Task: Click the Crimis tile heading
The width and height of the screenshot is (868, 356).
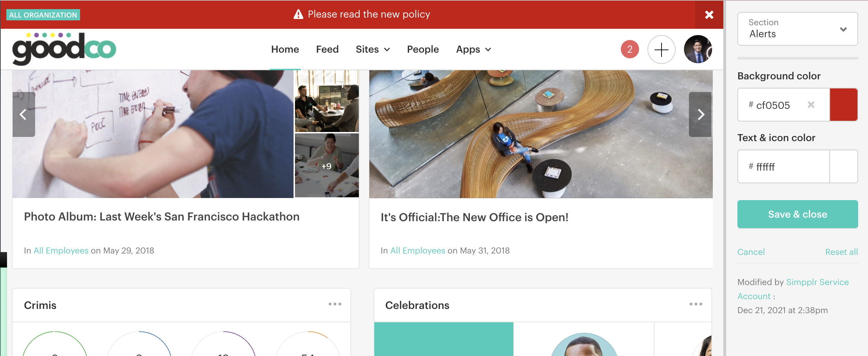Action: [40, 305]
